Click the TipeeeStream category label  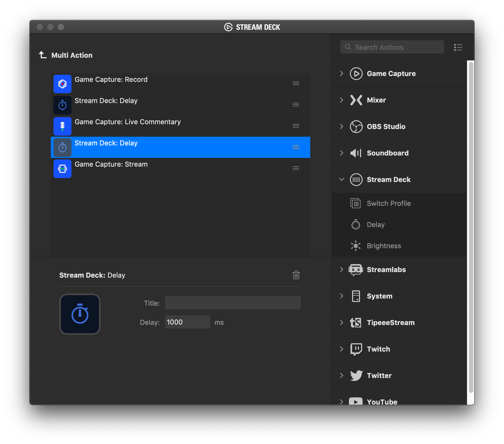(x=391, y=323)
